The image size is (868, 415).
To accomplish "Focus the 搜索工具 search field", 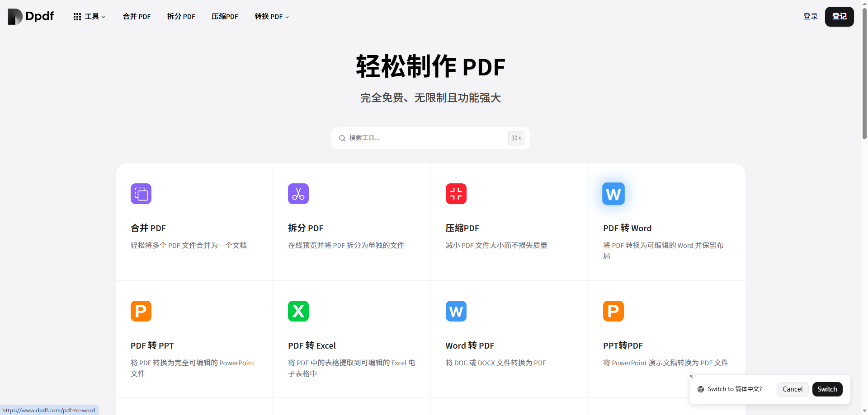I will pos(431,138).
